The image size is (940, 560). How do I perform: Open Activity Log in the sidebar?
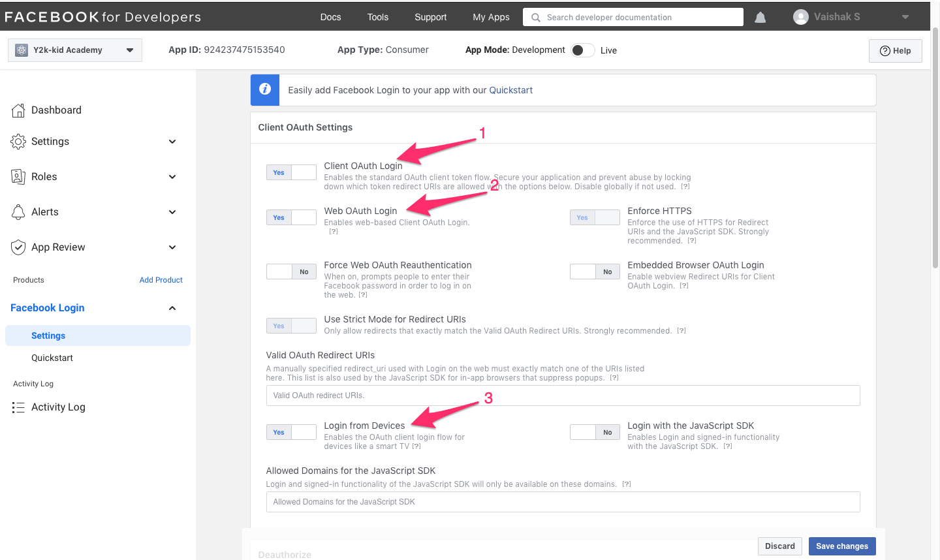pos(58,407)
